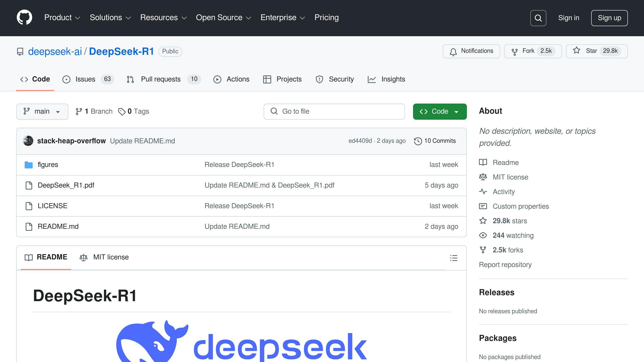The image size is (644, 362).
Task: Click the MIT license scales icon in About
Action: (483, 177)
